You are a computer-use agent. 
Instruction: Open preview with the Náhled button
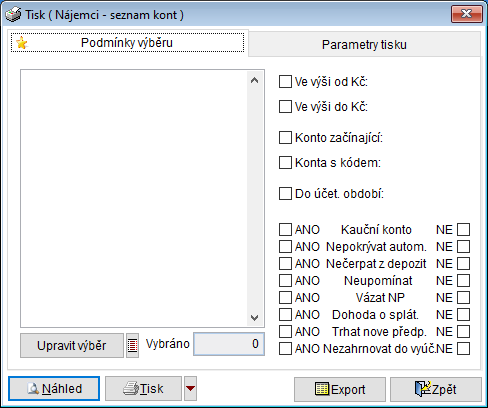pyautogui.click(x=54, y=389)
